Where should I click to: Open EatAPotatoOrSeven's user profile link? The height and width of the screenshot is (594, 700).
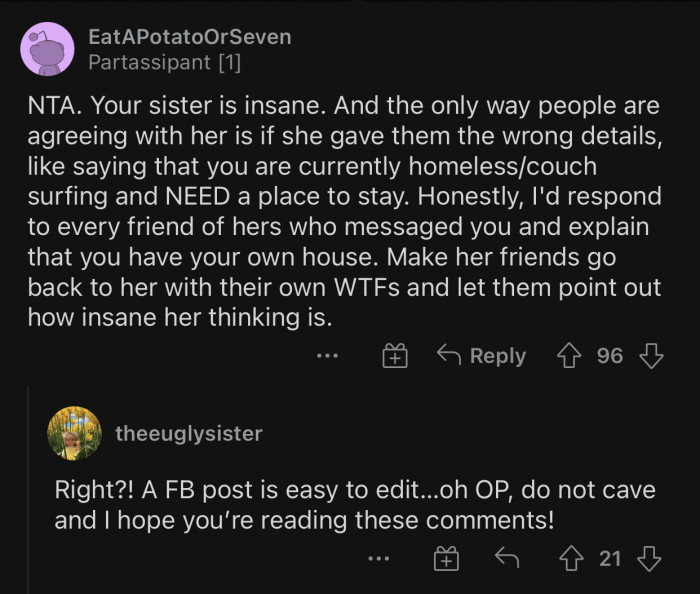(x=189, y=37)
